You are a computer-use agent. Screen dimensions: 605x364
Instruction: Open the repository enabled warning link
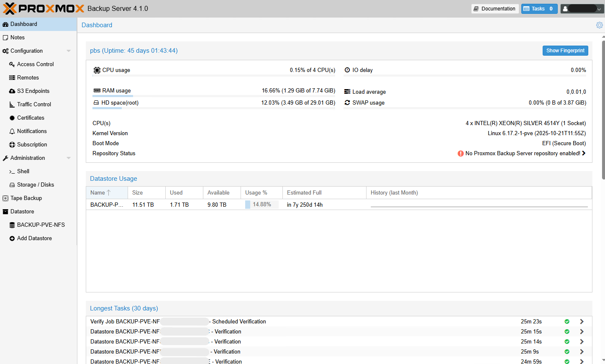523,153
